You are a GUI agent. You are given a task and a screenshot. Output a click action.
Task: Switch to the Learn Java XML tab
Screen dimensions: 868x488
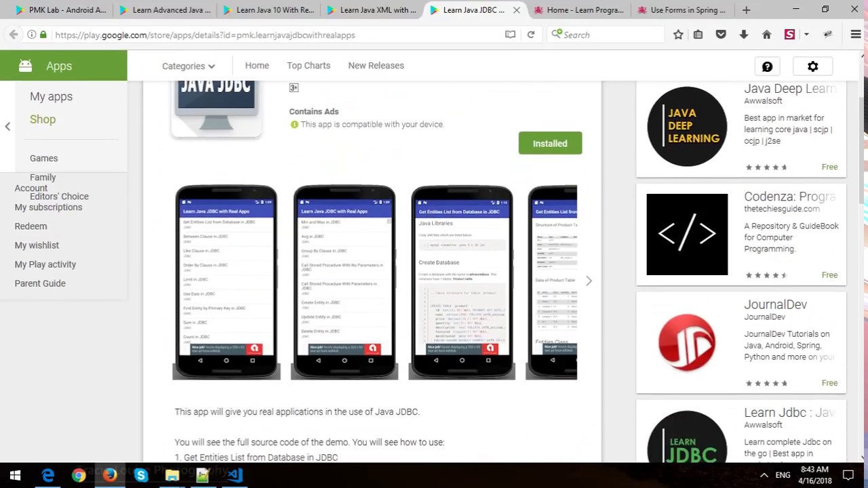click(x=372, y=10)
